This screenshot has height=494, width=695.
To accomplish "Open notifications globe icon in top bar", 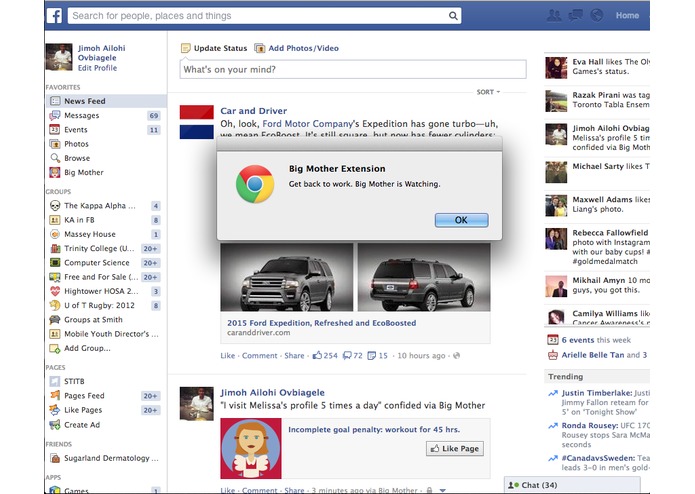I will click(x=597, y=16).
